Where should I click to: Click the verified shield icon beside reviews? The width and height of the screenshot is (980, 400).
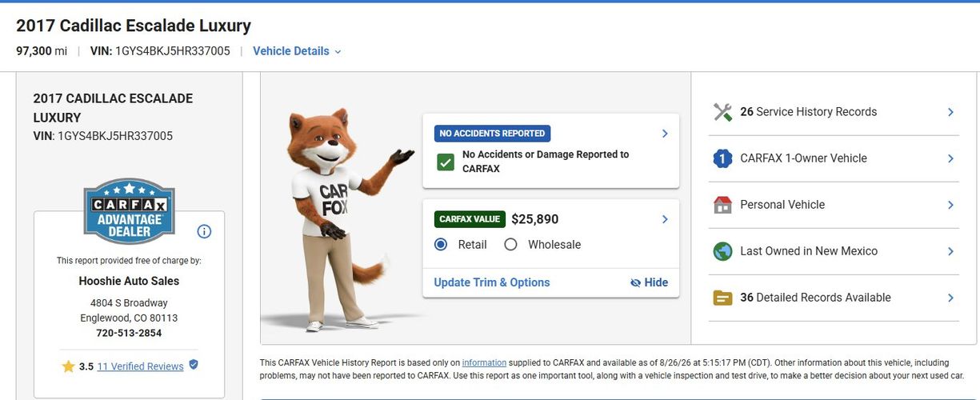(x=194, y=366)
